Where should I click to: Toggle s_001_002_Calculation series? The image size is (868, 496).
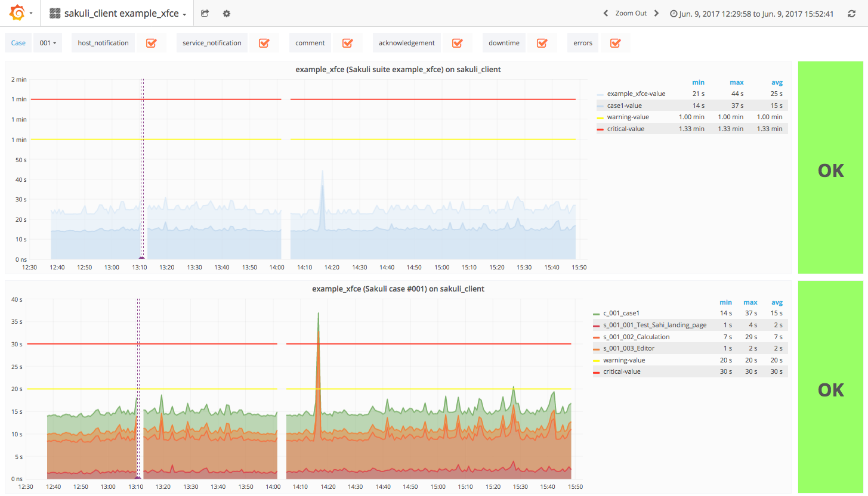[636, 337]
